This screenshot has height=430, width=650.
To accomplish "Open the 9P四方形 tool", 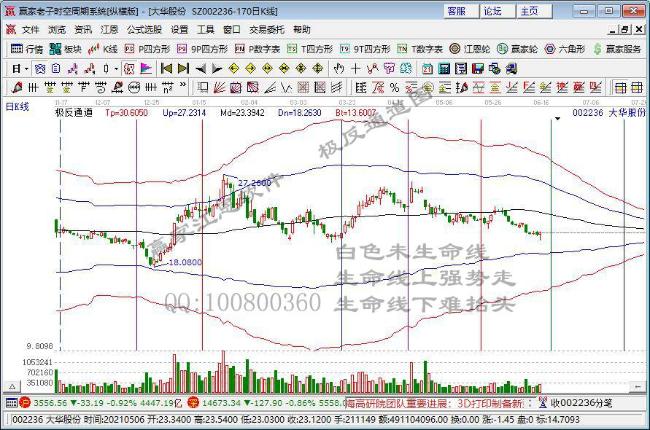I will tap(202, 49).
